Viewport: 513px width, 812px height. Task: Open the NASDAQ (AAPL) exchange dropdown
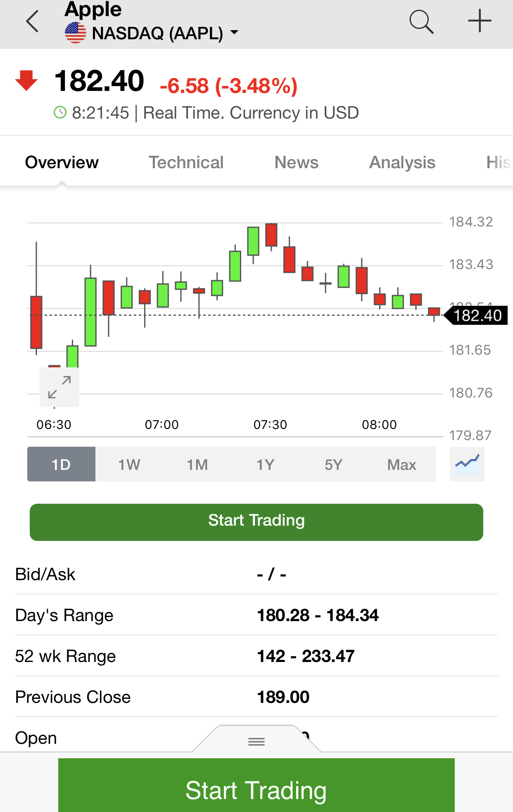pyautogui.click(x=165, y=33)
